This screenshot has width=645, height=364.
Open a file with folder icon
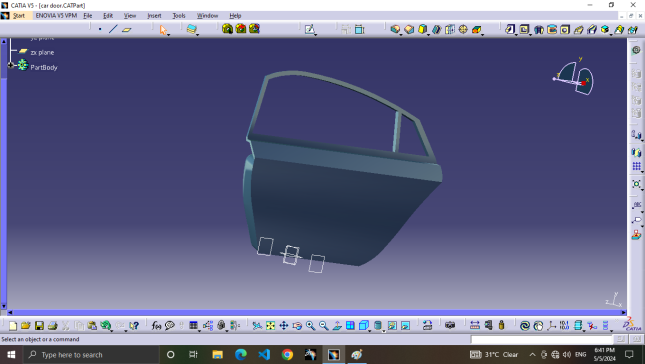point(26,326)
